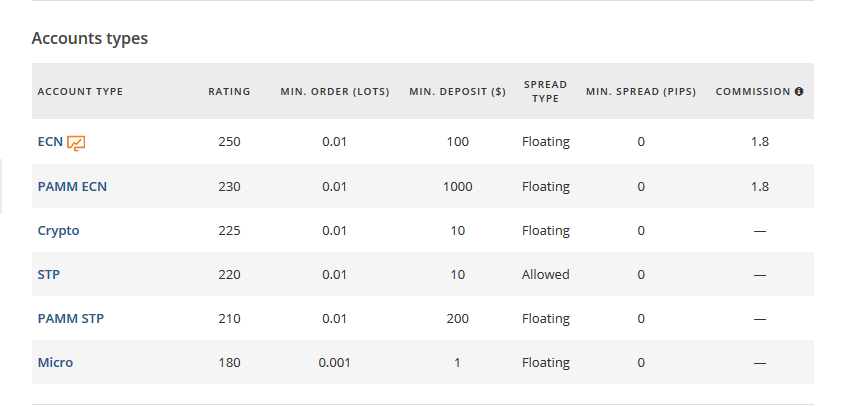Screen dimensions: 842x407
Task: Open the Micro account link
Action: point(55,362)
